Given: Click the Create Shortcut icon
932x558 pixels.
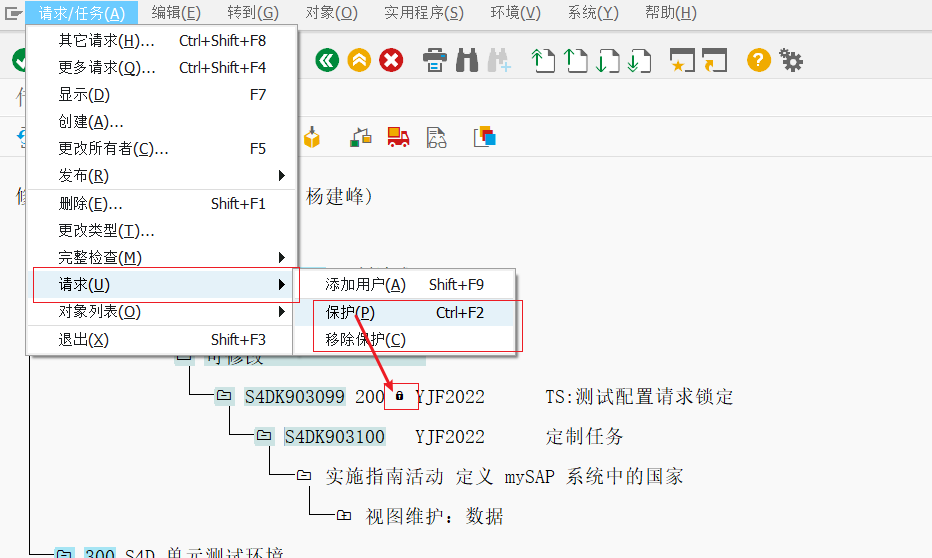Looking at the screenshot, I should (x=714, y=60).
